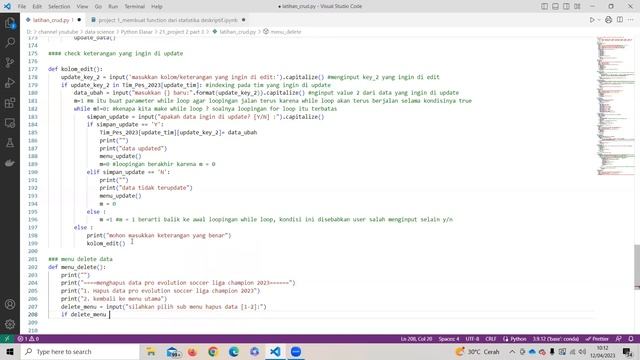Screen dimensions: 640x360
Task: Expand 'Python Dasar' breadcrumb
Action: point(136,31)
